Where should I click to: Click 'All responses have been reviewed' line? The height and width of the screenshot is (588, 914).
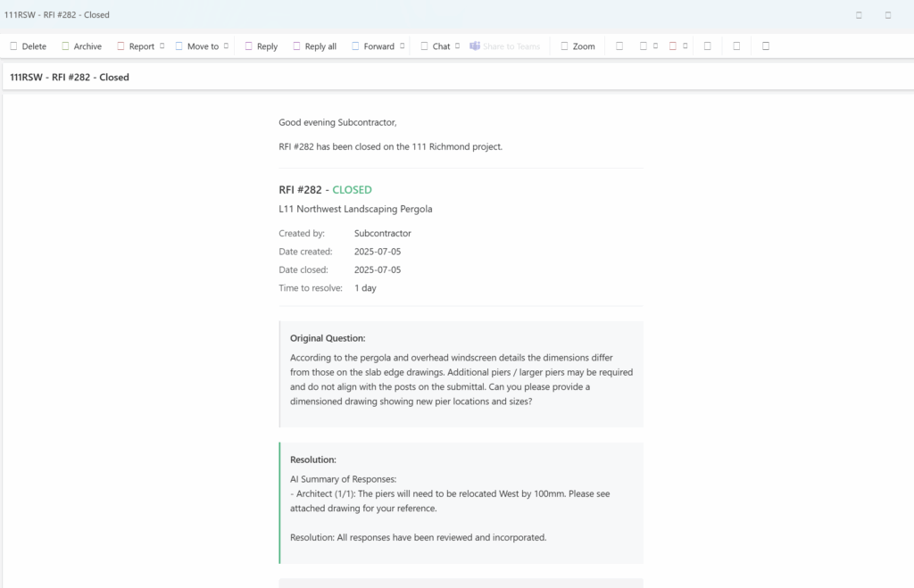point(419,537)
